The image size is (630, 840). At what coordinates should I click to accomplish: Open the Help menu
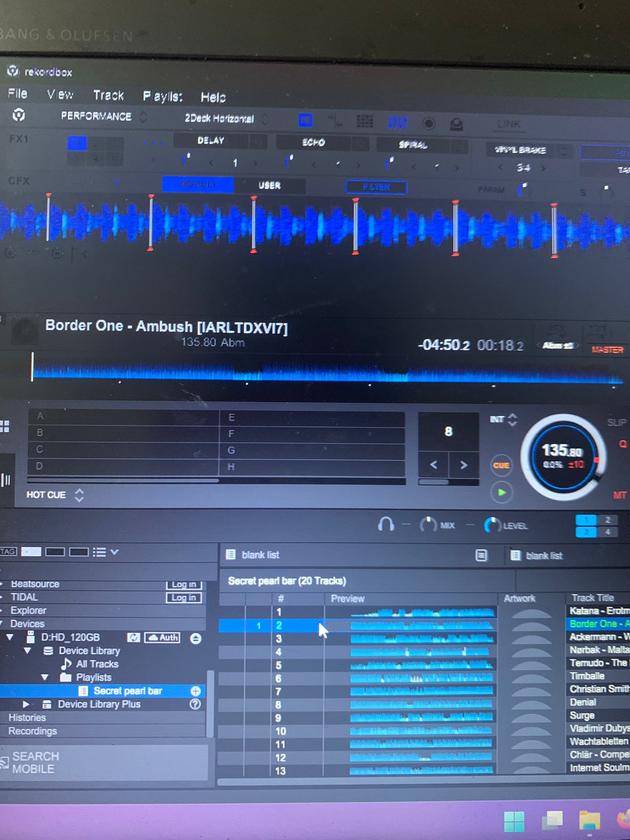click(213, 97)
